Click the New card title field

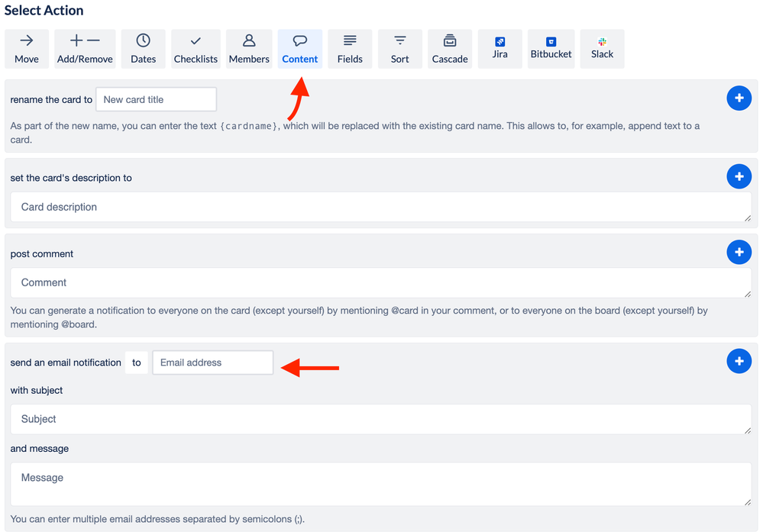pyautogui.click(x=156, y=99)
